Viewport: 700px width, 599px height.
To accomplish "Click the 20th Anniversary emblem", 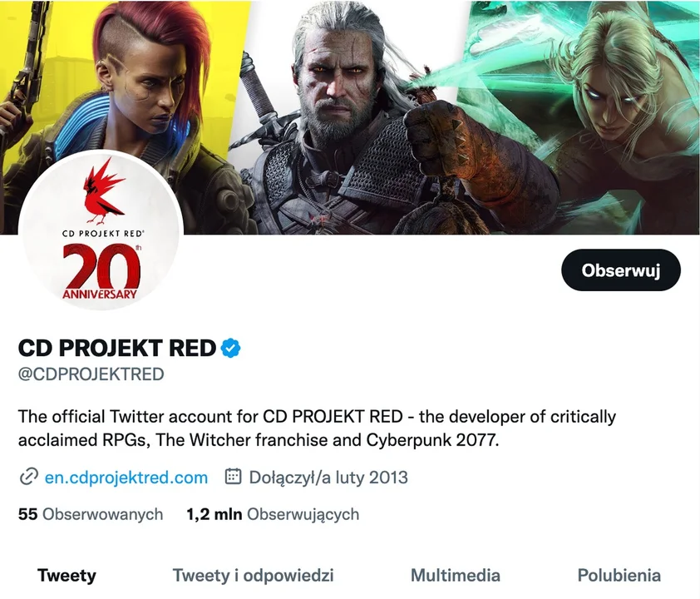I will [101, 271].
